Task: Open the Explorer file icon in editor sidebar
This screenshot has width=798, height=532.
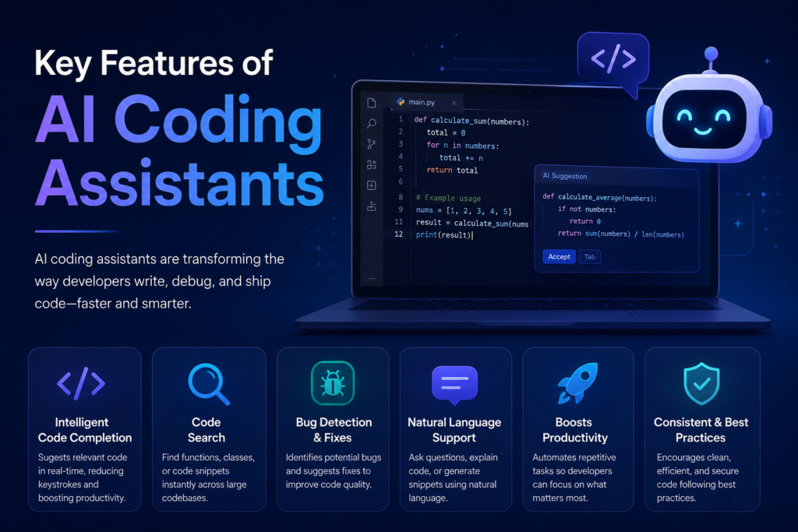Action: coord(372,103)
